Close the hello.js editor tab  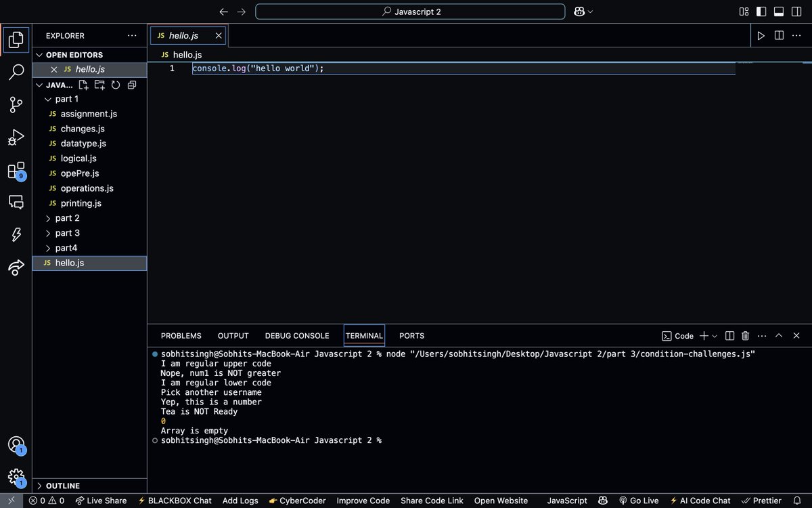click(219, 35)
